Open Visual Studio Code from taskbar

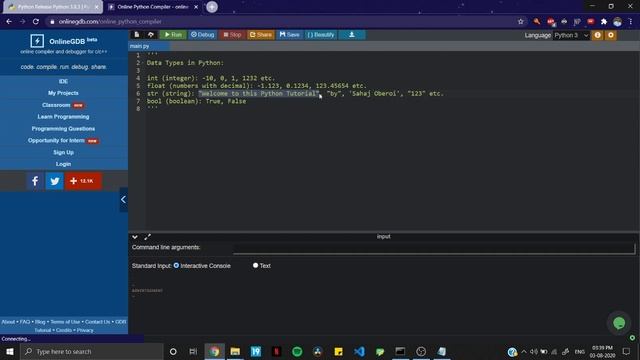click(359, 351)
